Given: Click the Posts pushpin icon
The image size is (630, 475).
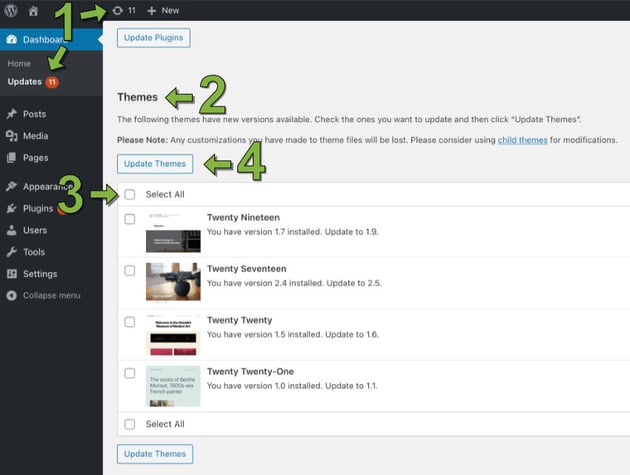Looking at the screenshot, I should 12,114.
